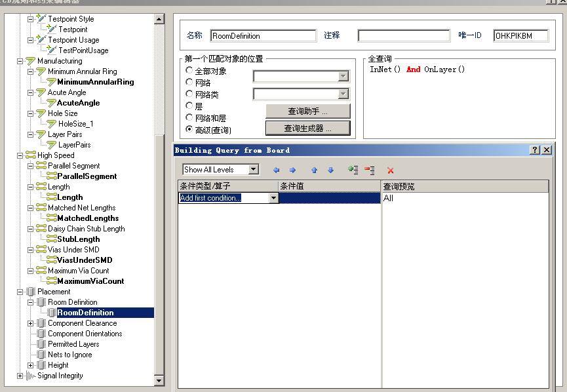Click the Component Clearance icon
Viewport: 567px width, 392px height.
coord(41,323)
